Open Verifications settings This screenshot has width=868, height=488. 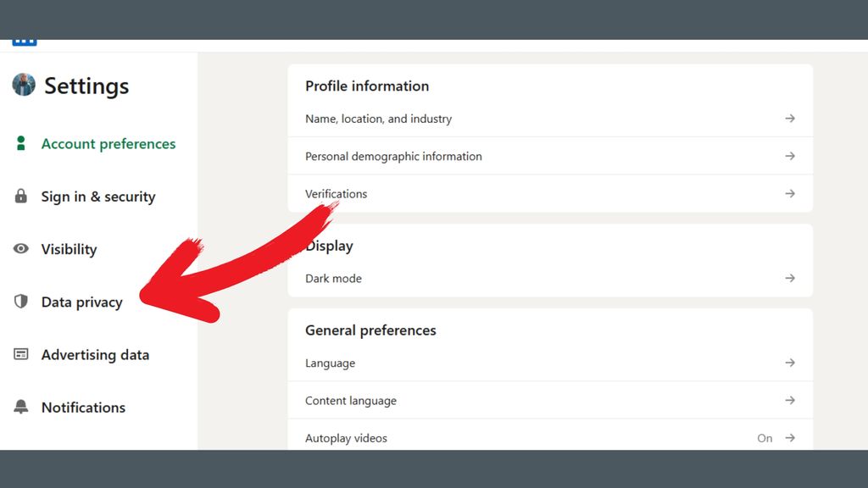click(x=336, y=194)
